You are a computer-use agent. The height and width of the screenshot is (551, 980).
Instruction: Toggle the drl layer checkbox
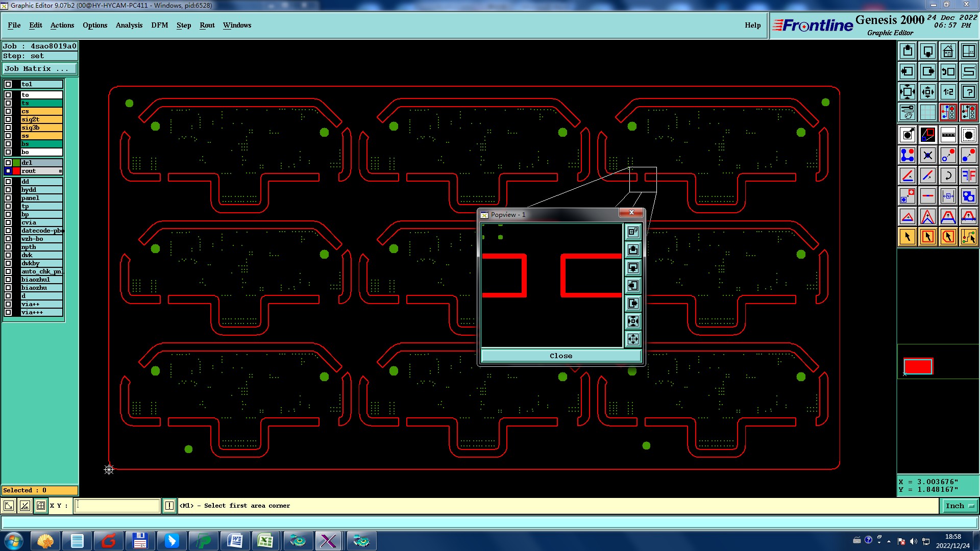pos(8,163)
